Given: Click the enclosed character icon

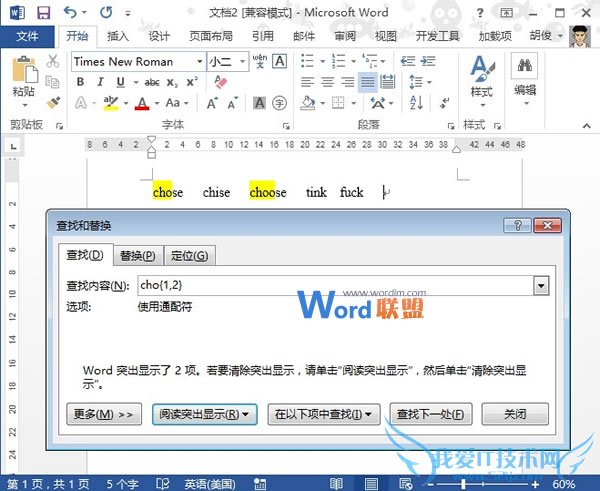Looking at the screenshot, I should 280,103.
